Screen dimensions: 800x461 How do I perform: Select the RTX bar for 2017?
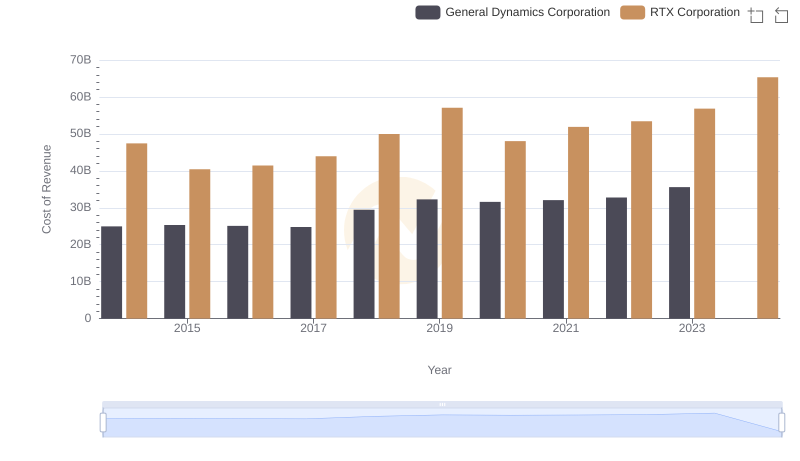click(x=326, y=237)
